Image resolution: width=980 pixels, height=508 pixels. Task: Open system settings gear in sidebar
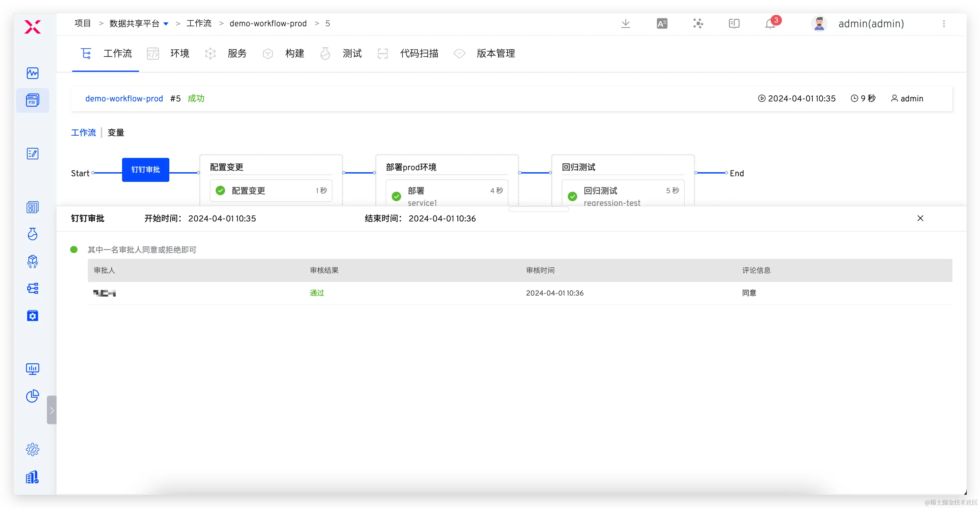32,449
